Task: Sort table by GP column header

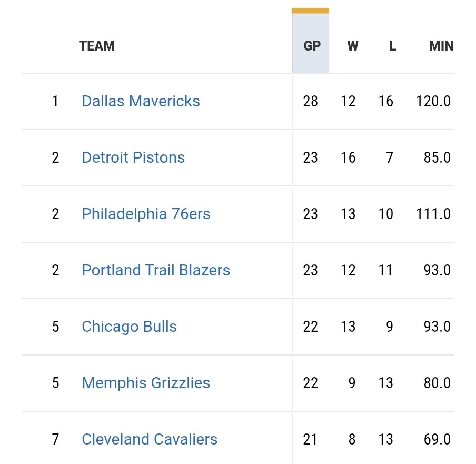Action: click(x=312, y=46)
